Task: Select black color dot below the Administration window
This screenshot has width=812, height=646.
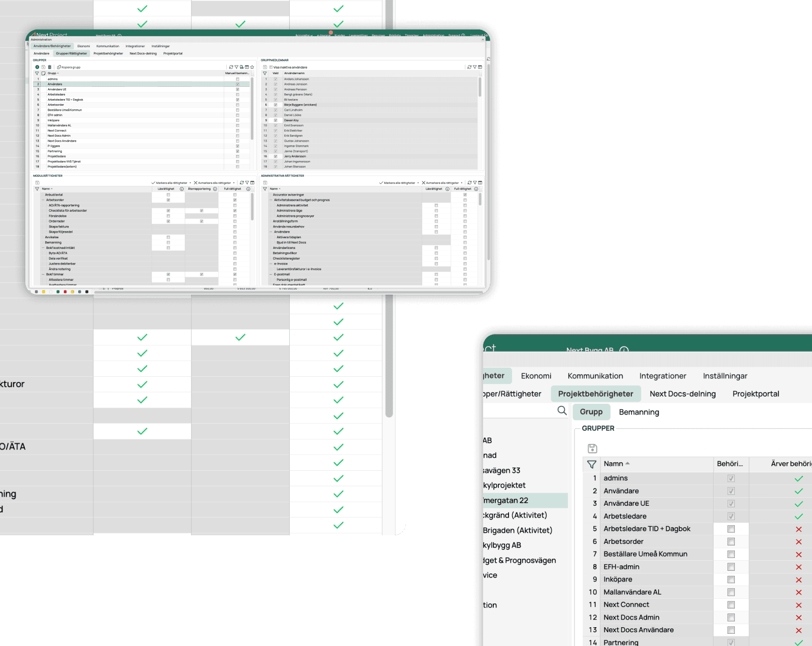Action: [x=87, y=292]
